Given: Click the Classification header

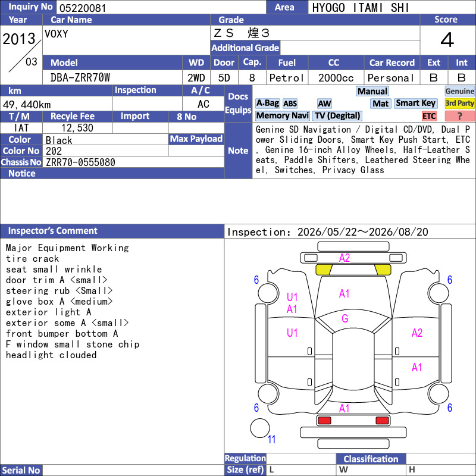Looking at the screenshot, I should [x=371, y=459].
